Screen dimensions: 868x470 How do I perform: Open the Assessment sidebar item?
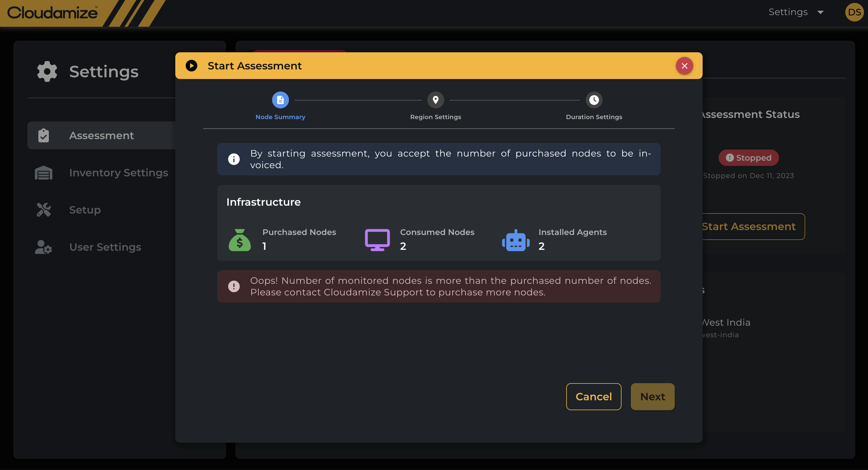point(101,135)
